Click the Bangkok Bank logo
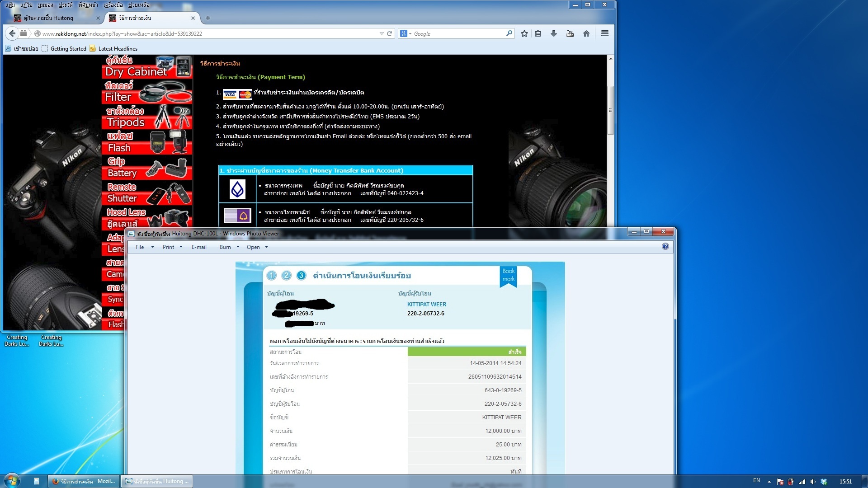Viewport: 868px width, 488px height. [237, 189]
